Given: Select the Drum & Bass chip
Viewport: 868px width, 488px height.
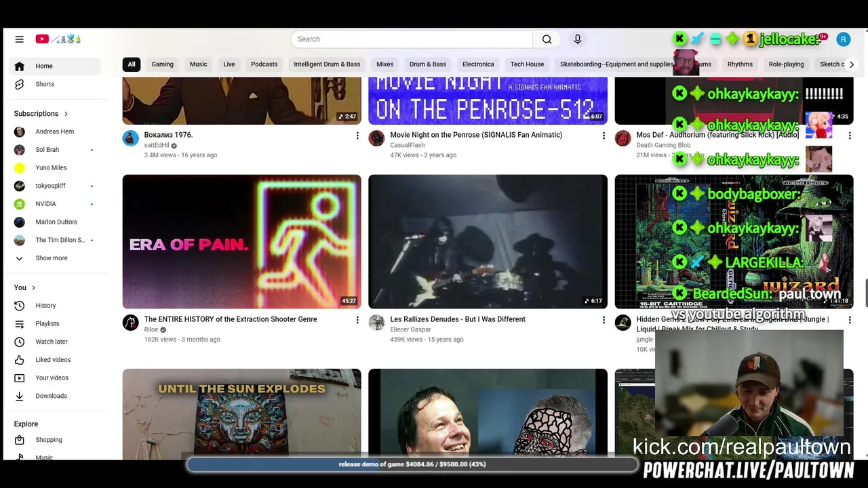Looking at the screenshot, I should pos(428,64).
